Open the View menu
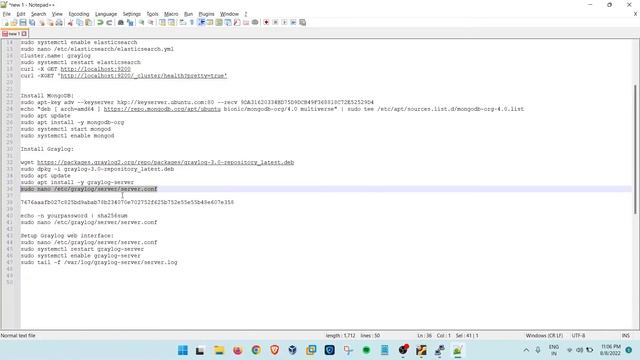The width and height of the screenshot is (640, 360). coord(57,14)
